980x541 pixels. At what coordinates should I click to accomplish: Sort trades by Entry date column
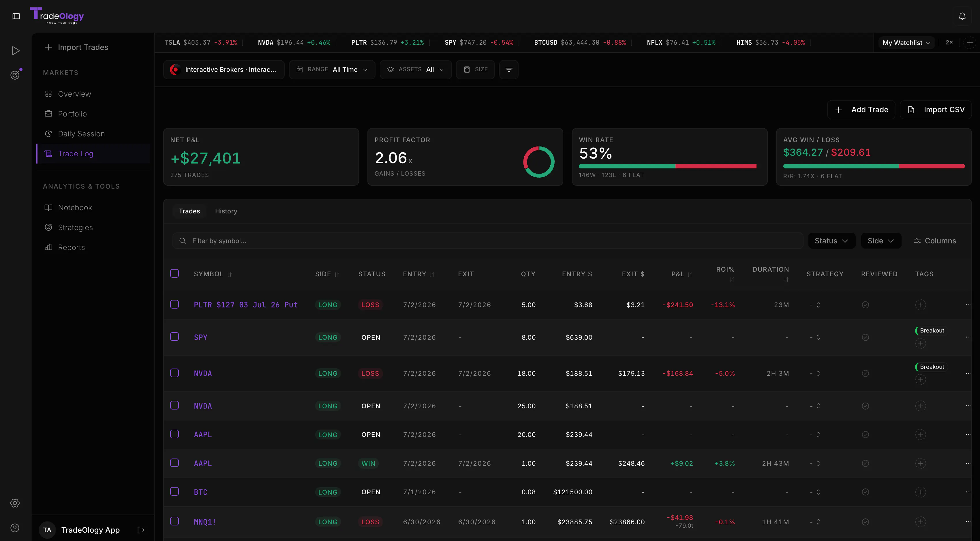pyautogui.click(x=418, y=274)
